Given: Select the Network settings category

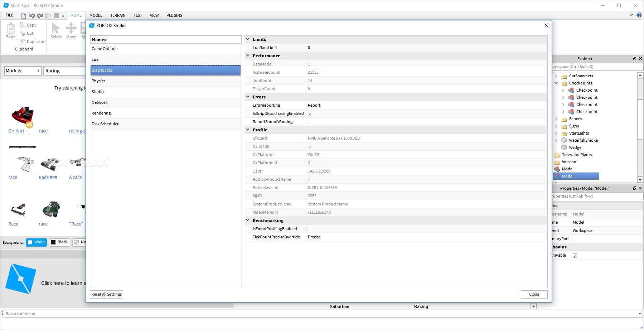Looking at the screenshot, I should pyautogui.click(x=165, y=102).
